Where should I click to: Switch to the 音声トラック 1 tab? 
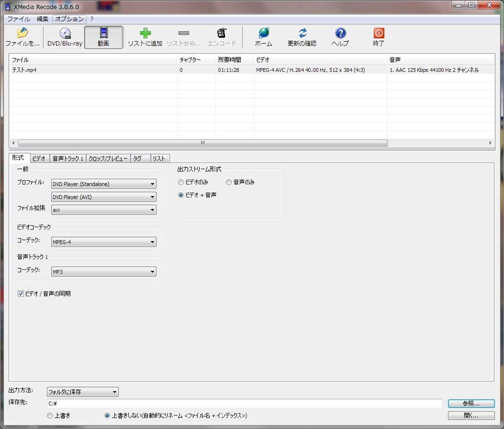(68, 159)
